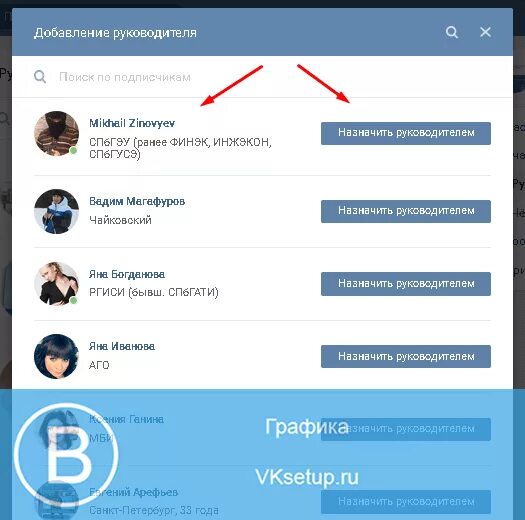Click the search magnifier icon in dialog header
Screen dimensions: 525x520
(x=452, y=32)
